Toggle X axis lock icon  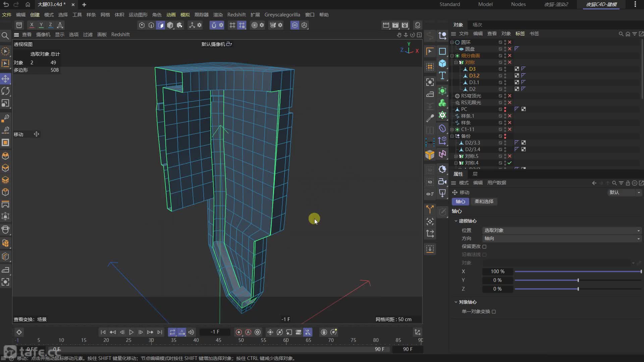(32, 25)
